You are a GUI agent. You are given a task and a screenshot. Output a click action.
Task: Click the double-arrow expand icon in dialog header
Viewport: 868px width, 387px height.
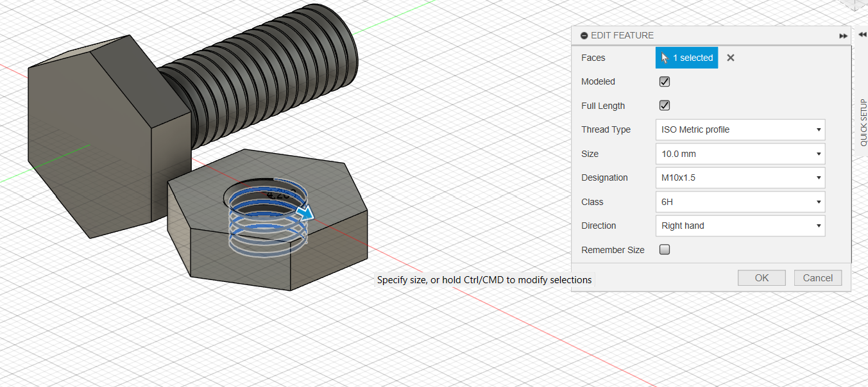(x=843, y=36)
